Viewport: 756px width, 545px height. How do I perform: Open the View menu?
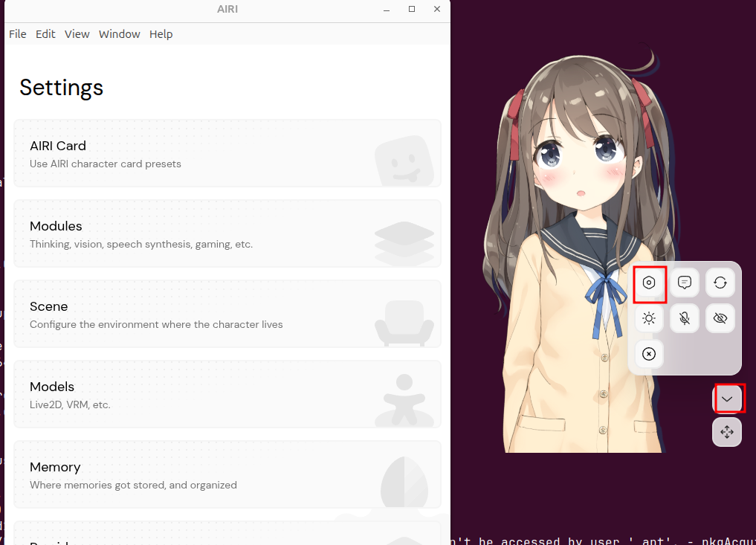point(77,34)
